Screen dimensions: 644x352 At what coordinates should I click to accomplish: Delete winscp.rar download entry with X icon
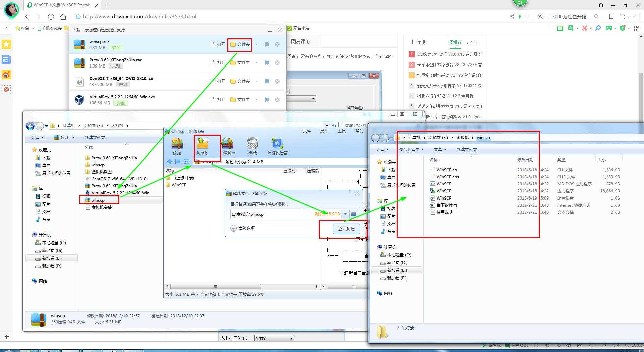(x=277, y=44)
